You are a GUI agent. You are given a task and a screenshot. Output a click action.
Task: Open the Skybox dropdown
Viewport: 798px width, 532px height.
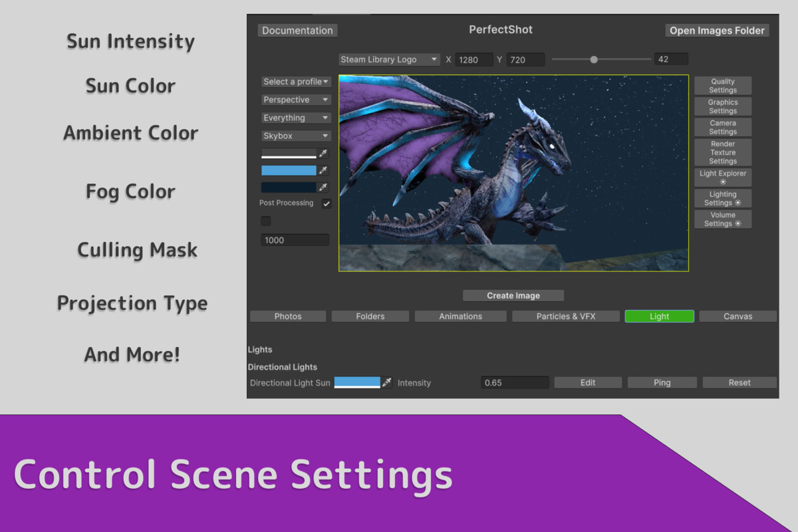coord(296,136)
